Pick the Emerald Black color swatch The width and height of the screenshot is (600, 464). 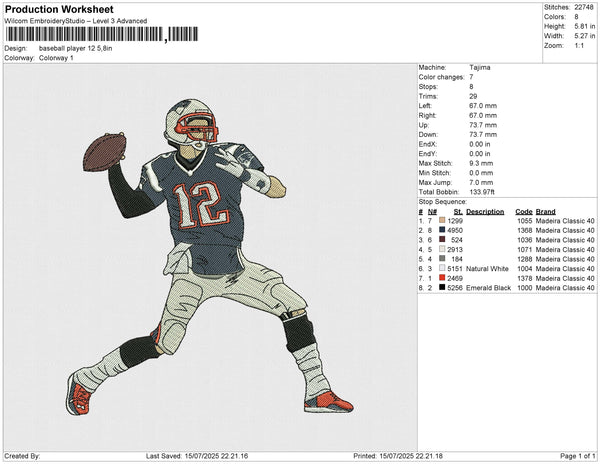pyautogui.click(x=442, y=287)
